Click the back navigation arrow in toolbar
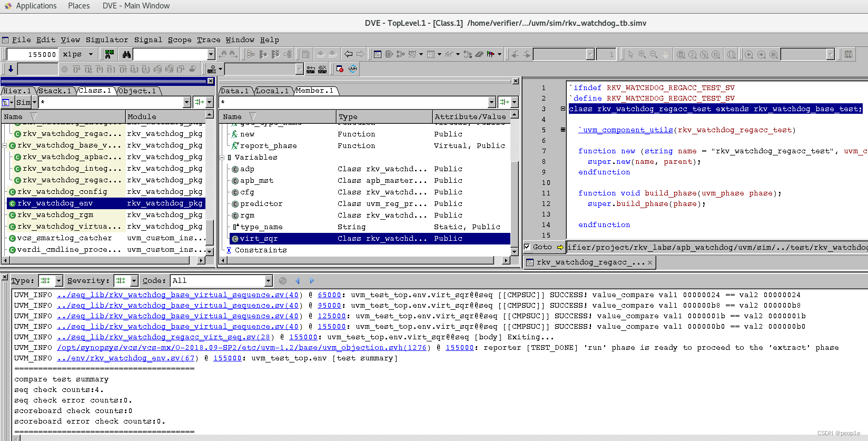 pos(348,54)
